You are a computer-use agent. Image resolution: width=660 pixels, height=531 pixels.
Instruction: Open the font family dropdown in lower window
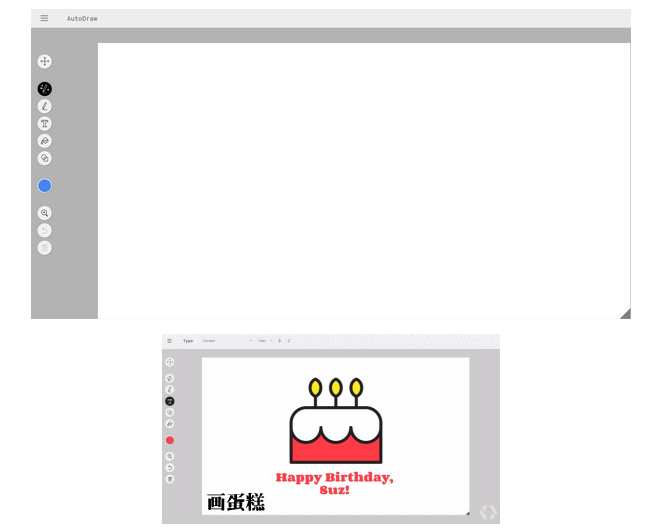click(227, 341)
